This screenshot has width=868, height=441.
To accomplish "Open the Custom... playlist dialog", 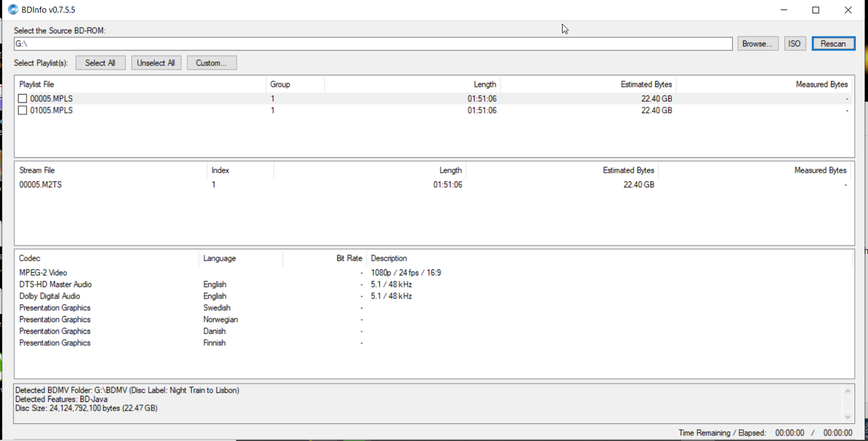I will (212, 63).
